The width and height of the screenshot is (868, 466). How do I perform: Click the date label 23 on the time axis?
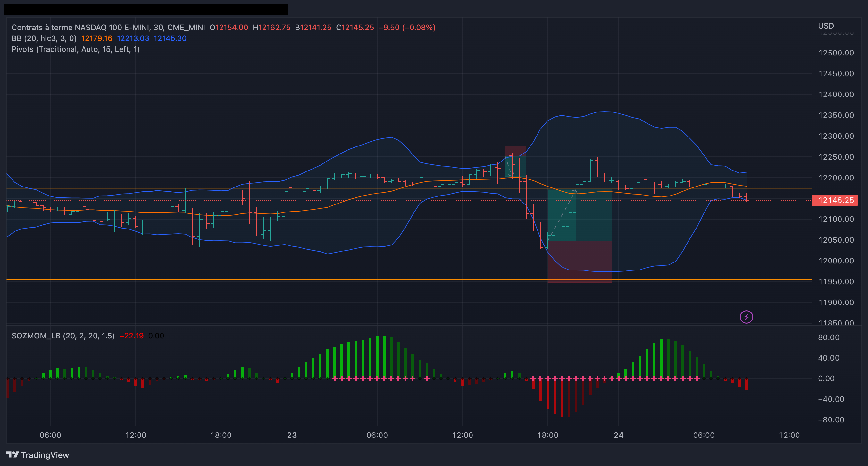(x=292, y=435)
